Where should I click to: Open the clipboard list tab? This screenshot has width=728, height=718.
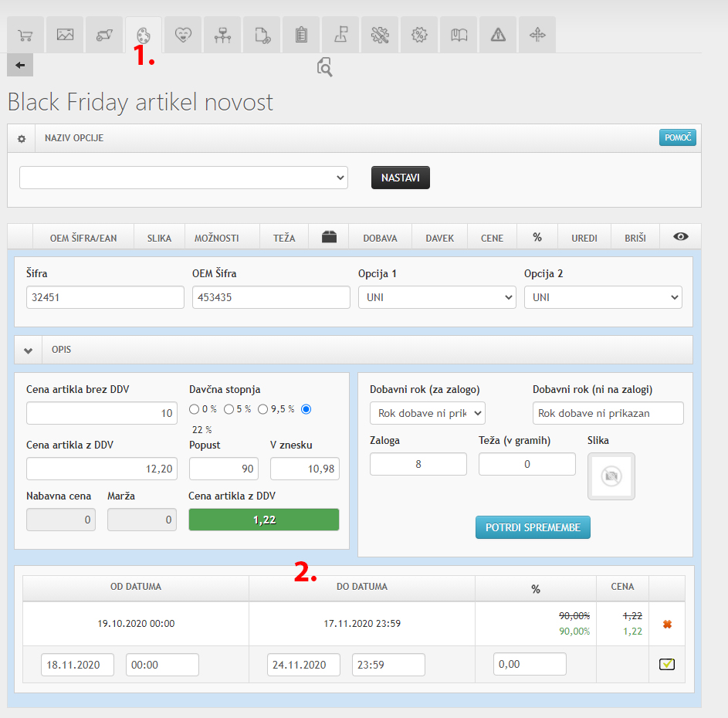[x=301, y=35]
